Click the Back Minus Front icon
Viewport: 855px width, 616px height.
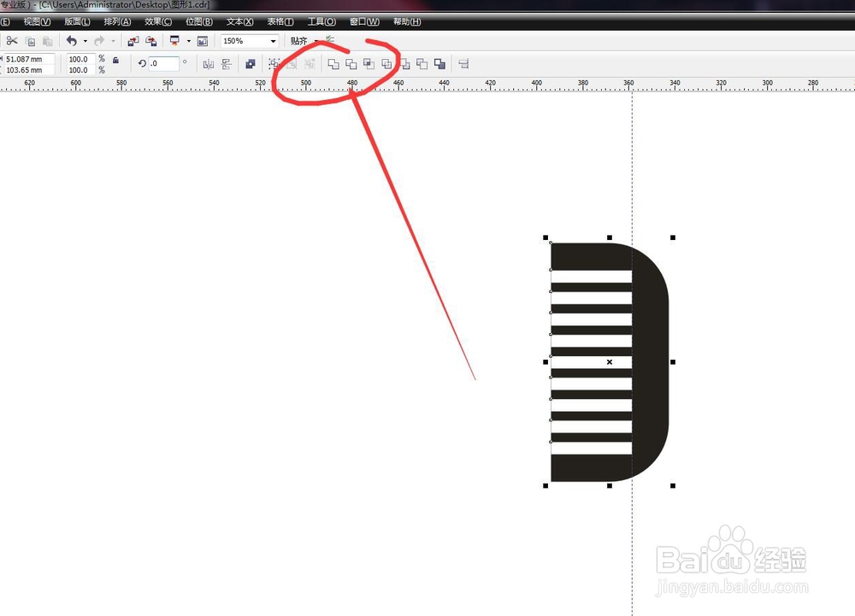(422, 64)
